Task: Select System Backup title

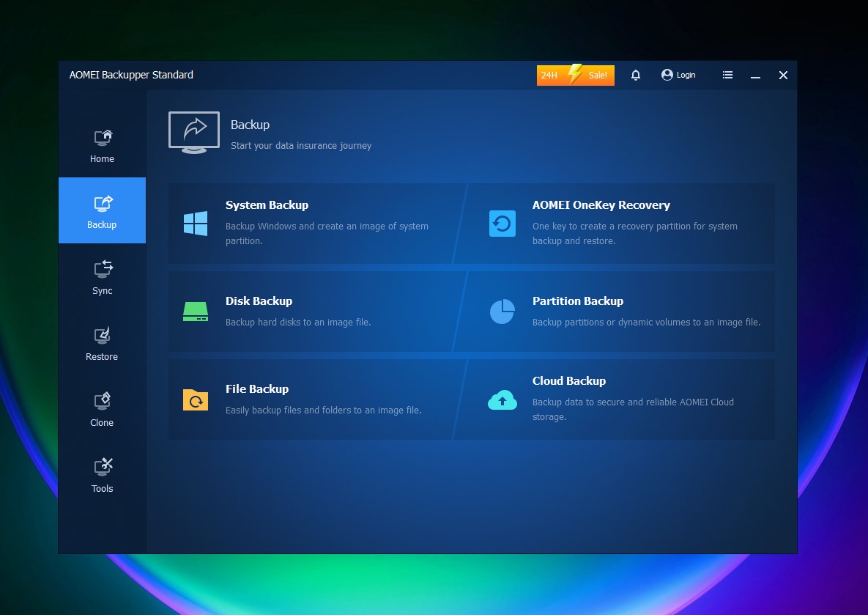Action: point(267,205)
